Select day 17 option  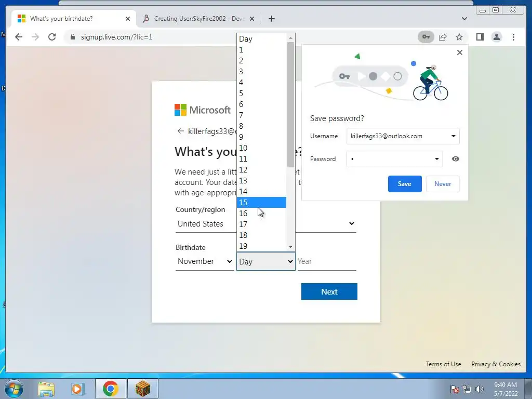tap(262, 224)
